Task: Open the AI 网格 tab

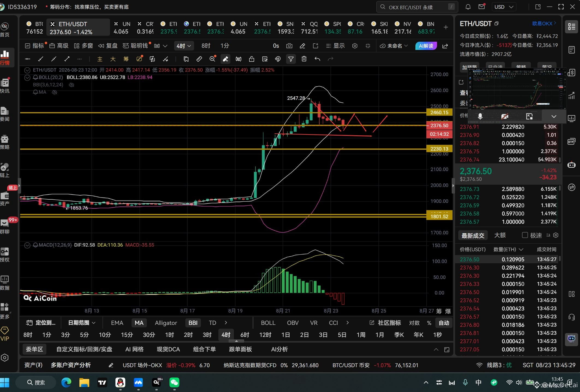Action: click(x=134, y=349)
